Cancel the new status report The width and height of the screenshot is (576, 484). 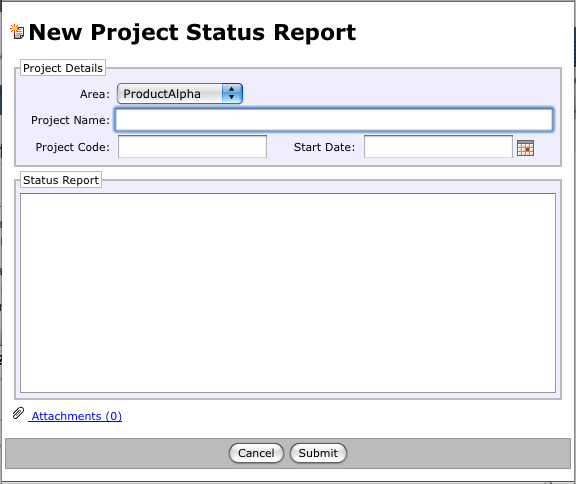coord(256,453)
